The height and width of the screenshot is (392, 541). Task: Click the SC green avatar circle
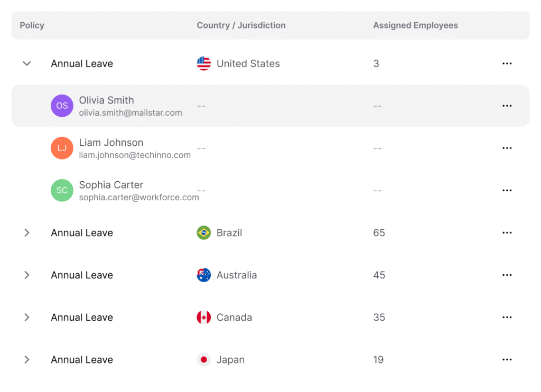pyautogui.click(x=62, y=190)
